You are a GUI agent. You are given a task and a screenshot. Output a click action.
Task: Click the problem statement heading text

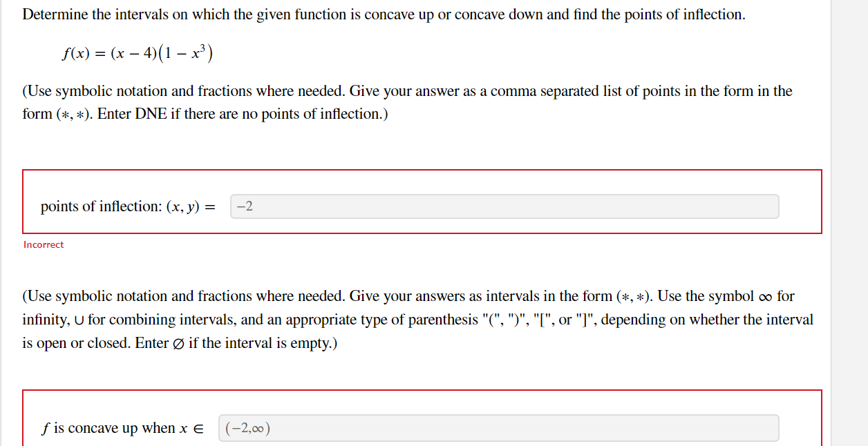point(384,14)
